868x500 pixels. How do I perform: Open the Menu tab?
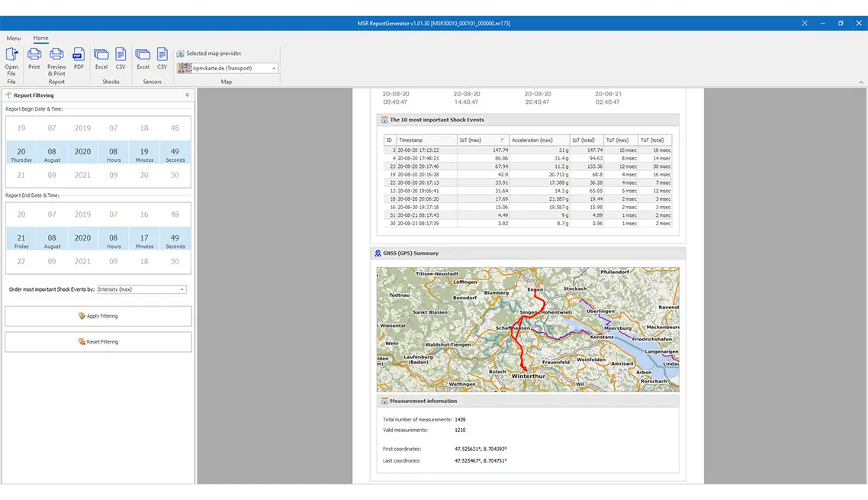click(x=14, y=38)
